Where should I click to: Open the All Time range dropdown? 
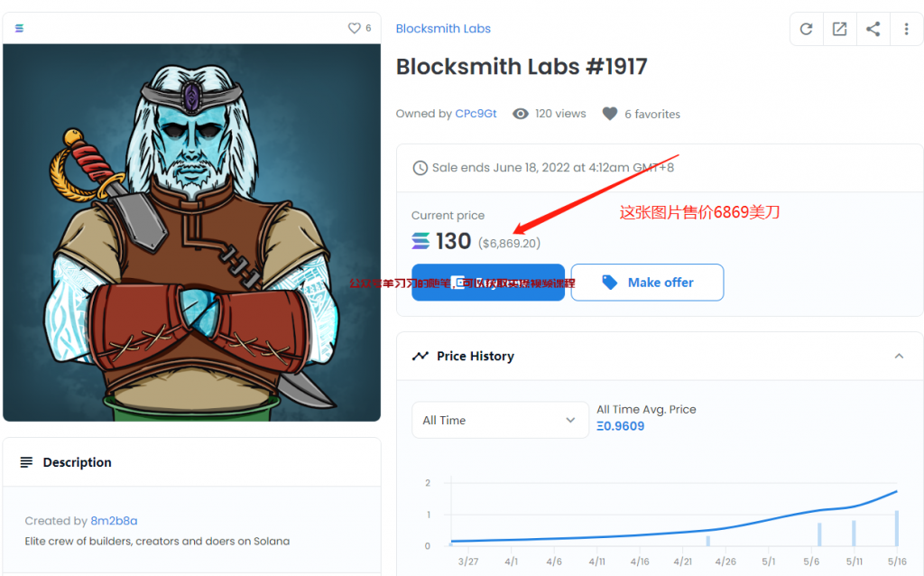pos(499,420)
